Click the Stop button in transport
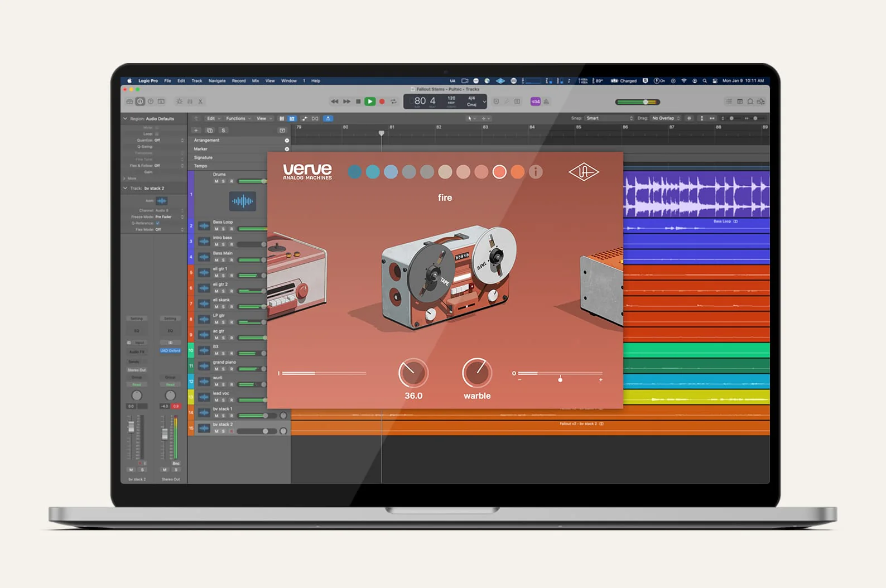This screenshot has height=588, width=886. click(358, 102)
